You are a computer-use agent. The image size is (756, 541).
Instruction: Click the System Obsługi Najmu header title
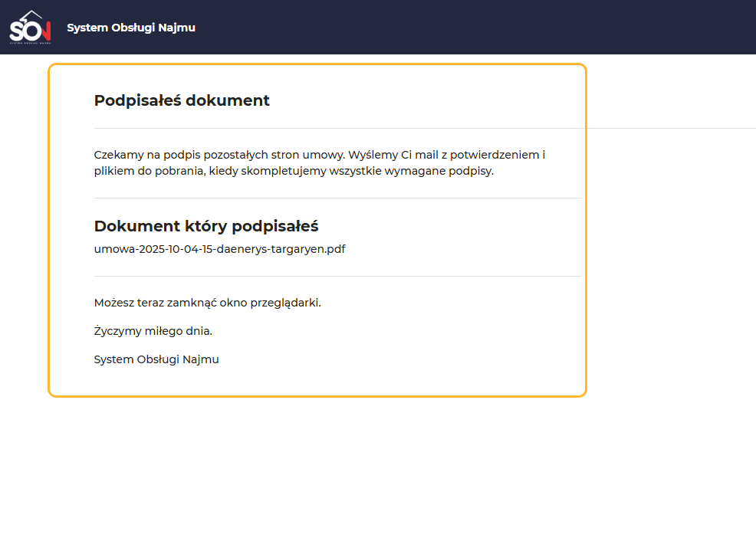(x=131, y=28)
